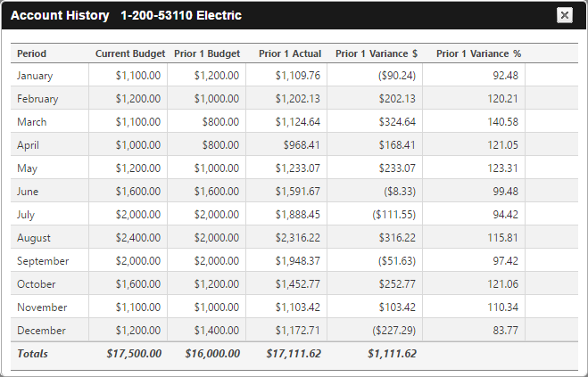Viewport: 588px width, 377px height.
Task: Click the Period column header
Action: pos(31,53)
